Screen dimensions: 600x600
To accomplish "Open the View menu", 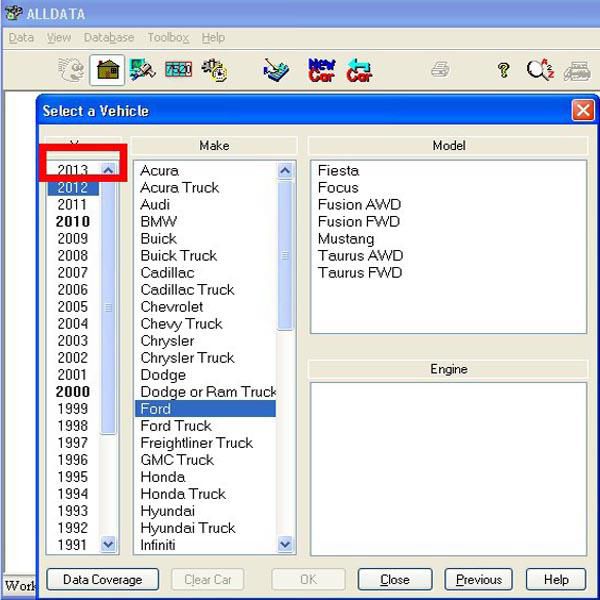I will point(59,38).
